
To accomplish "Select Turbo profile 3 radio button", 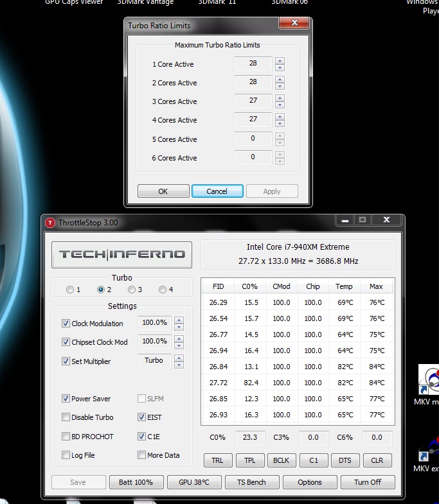I will click(x=131, y=290).
